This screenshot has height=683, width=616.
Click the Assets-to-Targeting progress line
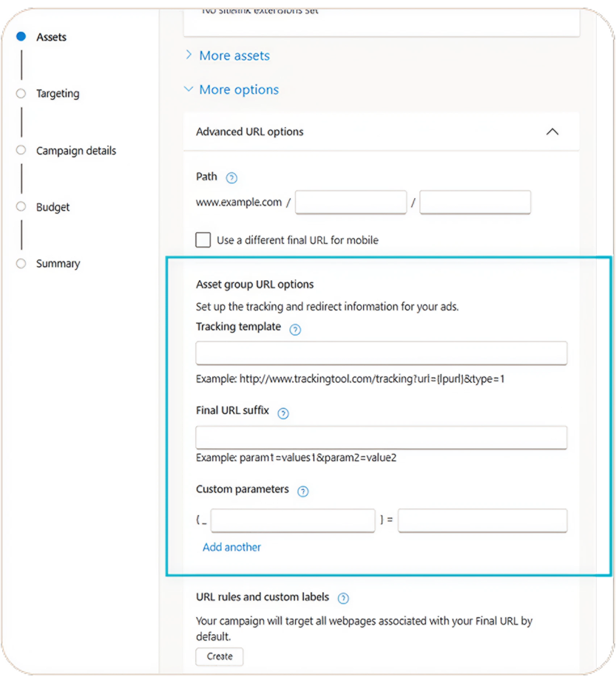click(x=21, y=65)
